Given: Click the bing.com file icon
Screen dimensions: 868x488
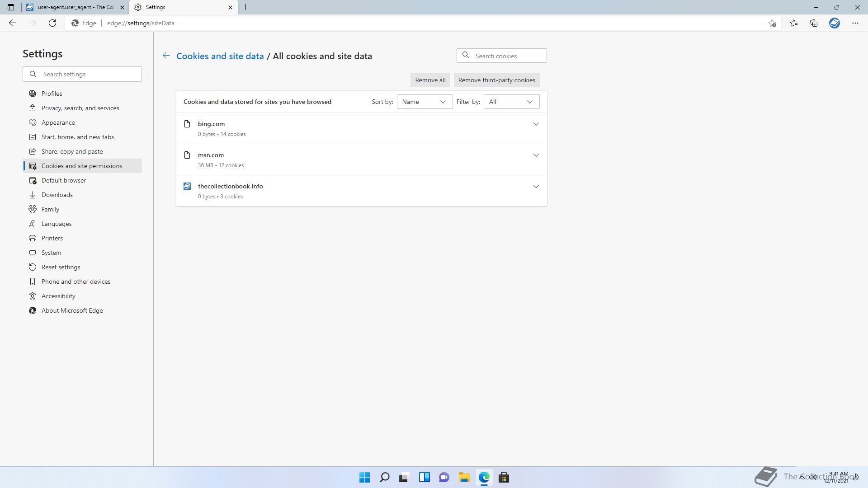Looking at the screenshot, I should (x=187, y=124).
